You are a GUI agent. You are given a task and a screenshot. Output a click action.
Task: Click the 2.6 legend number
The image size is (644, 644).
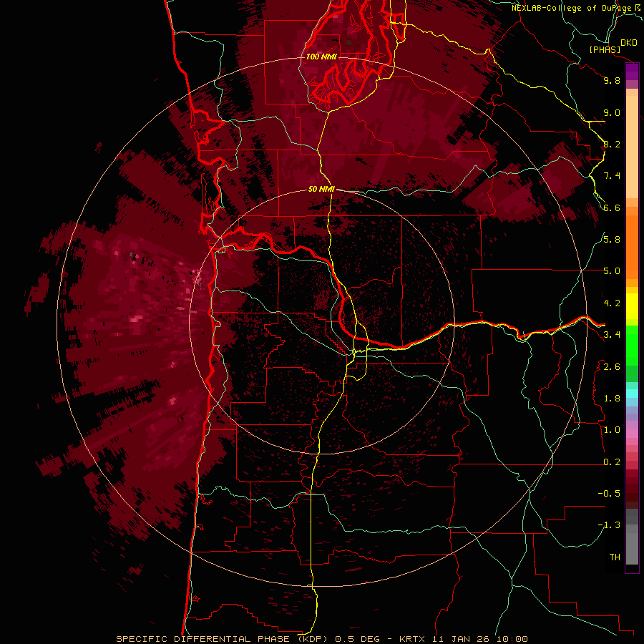[612, 367]
